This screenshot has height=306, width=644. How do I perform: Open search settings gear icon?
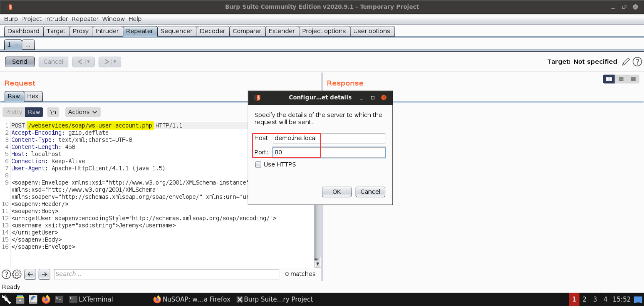[x=17, y=274]
